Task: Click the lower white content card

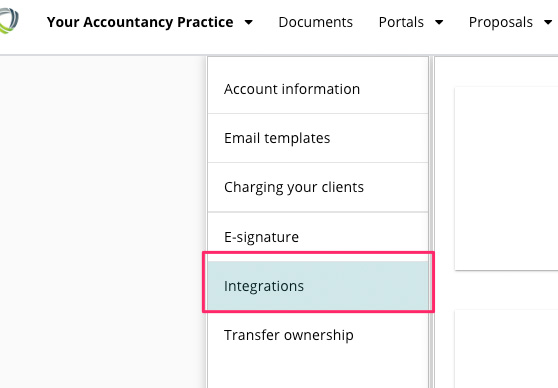Action: point(506,349)
